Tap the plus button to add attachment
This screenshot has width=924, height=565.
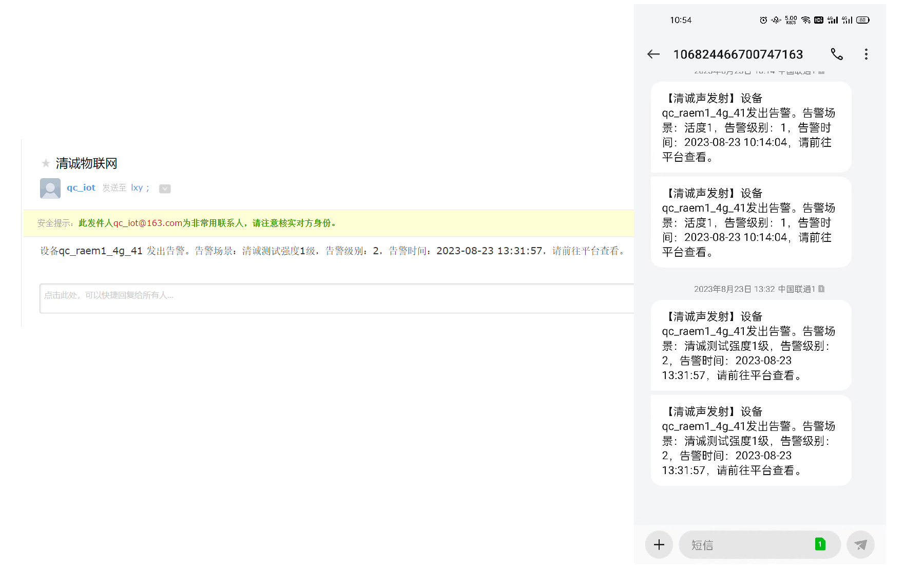click(x=659, y=544)
